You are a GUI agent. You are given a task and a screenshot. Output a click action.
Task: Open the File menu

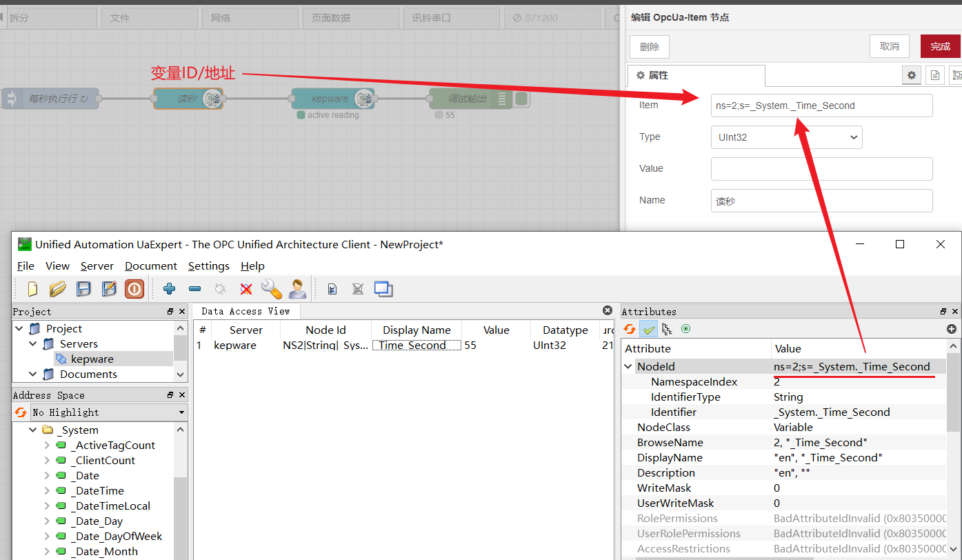[26, 266]
